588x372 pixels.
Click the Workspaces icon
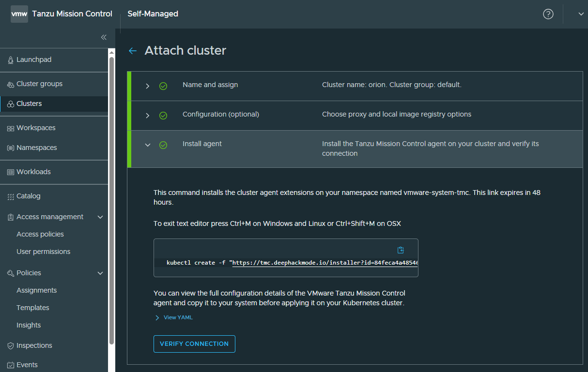click(11, 128)
